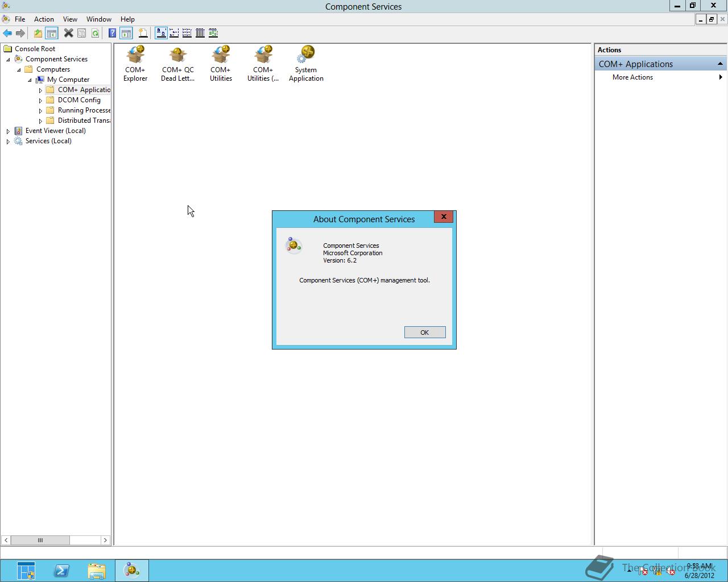Viewport: 728px width, 582px height.
Task: Click the Forward arrow toolbar icon
Action: 20,33
